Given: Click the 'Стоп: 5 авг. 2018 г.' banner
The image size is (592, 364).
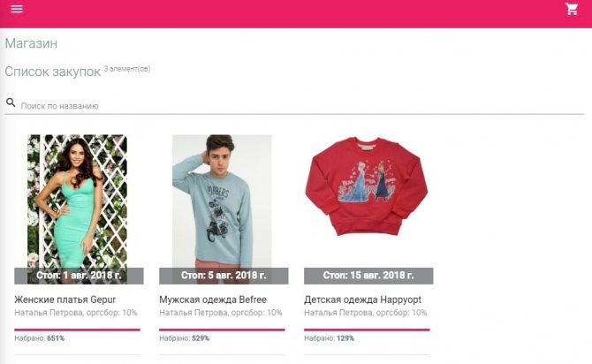Looking at the screenshot, I should 224,276.
